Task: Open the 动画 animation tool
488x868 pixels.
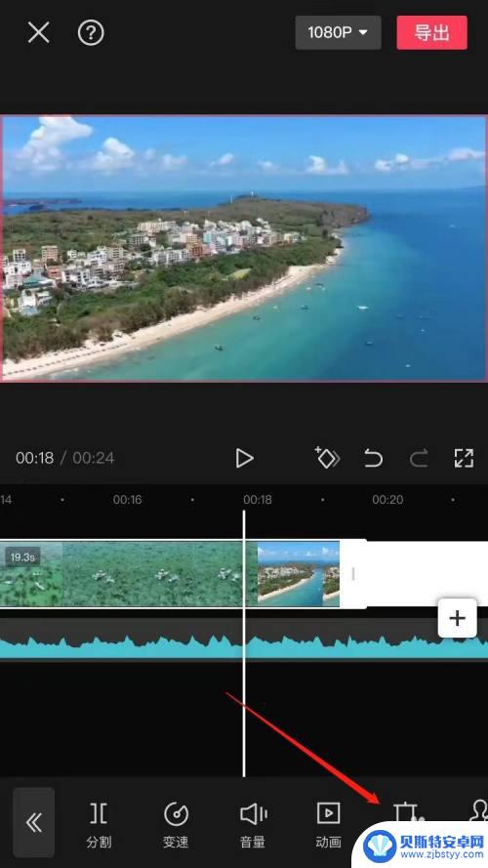Action: pos(328,825)
